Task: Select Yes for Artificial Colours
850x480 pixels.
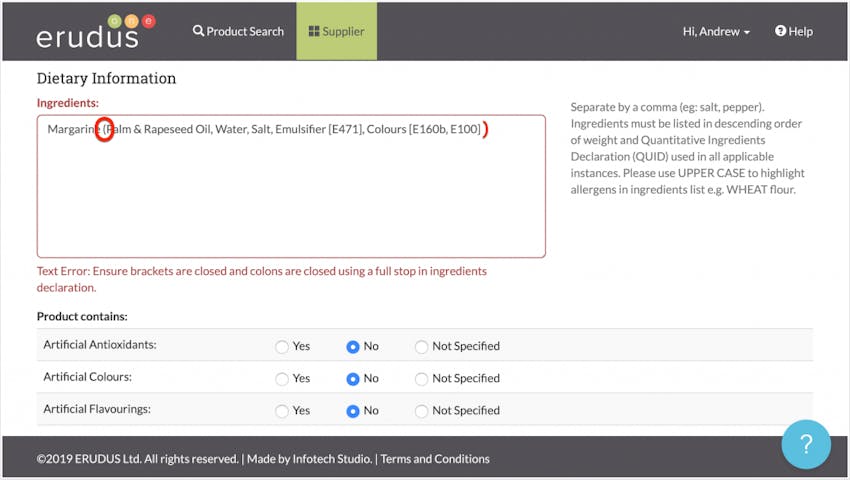Action: click(x=281, y=379)
